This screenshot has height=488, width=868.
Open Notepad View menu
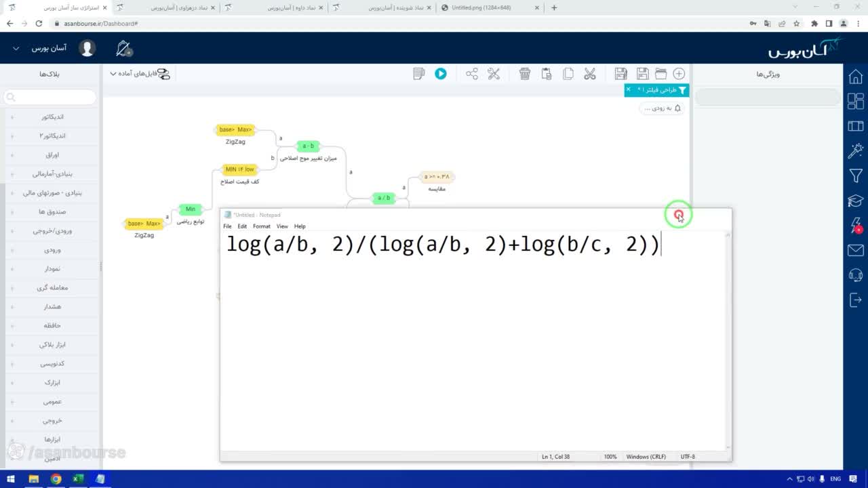[282, 226]
